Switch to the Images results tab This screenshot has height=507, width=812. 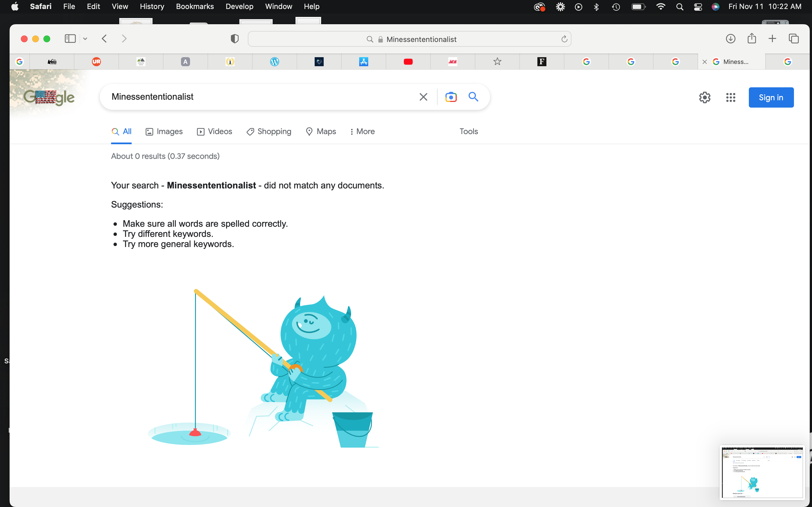click(x=164, y=132)
